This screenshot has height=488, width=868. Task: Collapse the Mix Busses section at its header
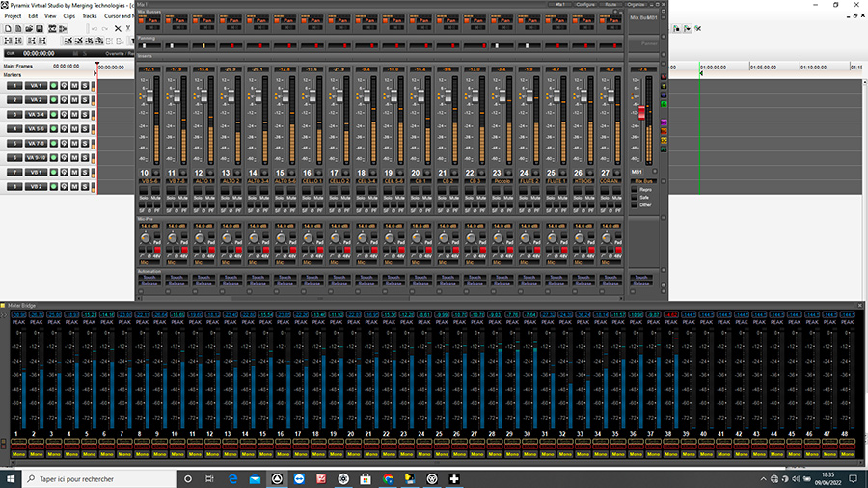[149, 12]
